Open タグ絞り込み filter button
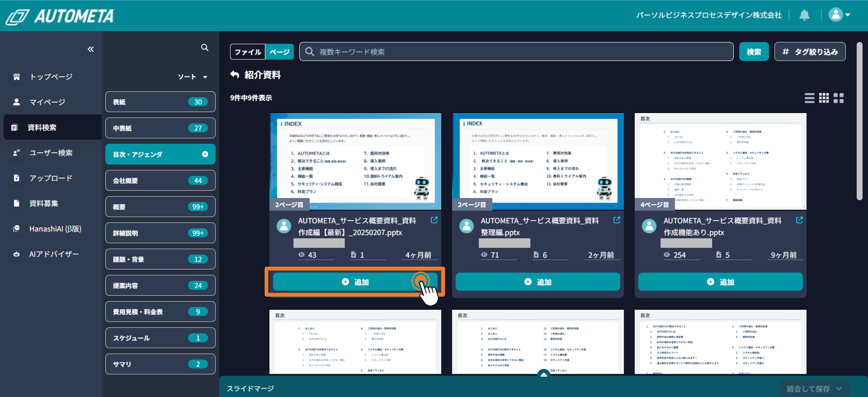The image size is (868, 397). pyautogui.click(x=810, y=52)
